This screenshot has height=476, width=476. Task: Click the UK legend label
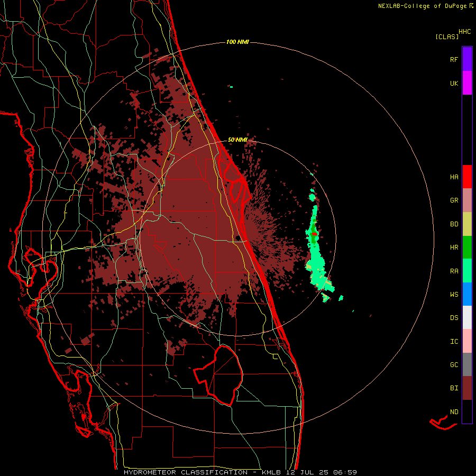(454, 83)
